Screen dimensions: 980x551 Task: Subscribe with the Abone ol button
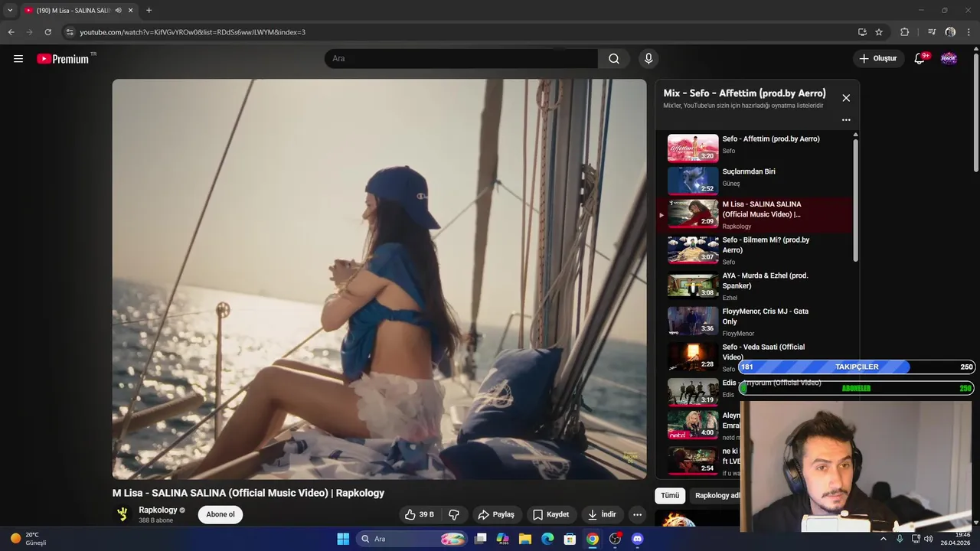[x=220, y=514]
